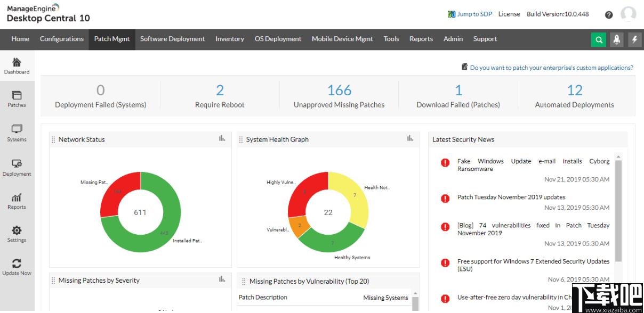Open the Reports top menu
644x313 pixels.
pyautogui.click(x=421, y=39)
